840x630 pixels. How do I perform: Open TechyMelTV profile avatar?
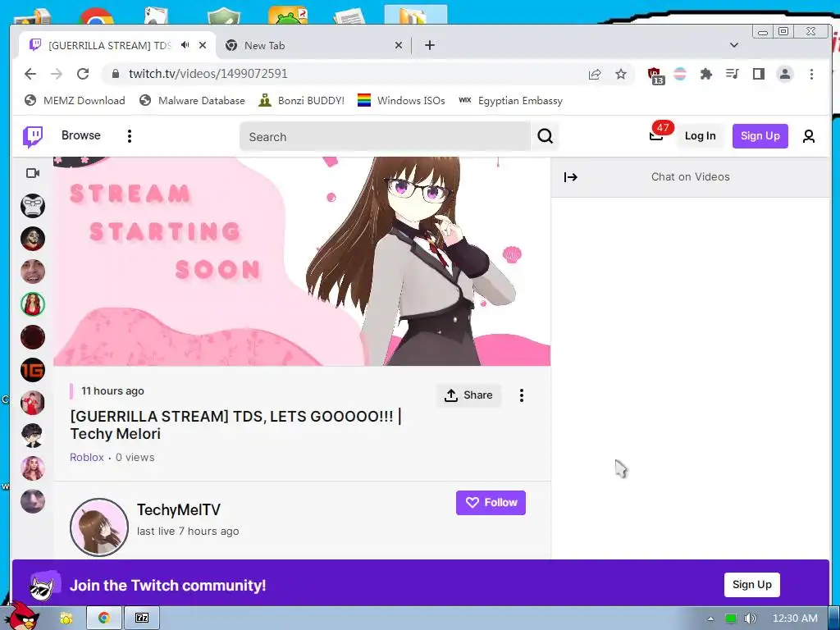click(99, 527)
